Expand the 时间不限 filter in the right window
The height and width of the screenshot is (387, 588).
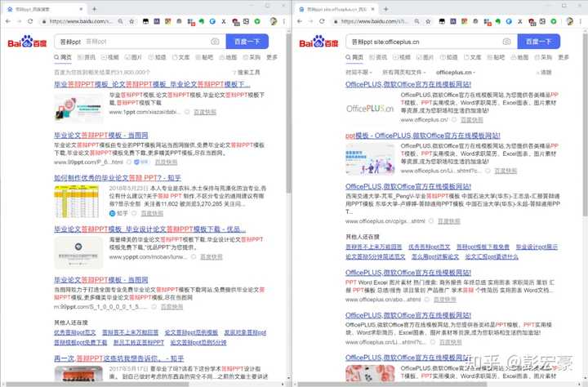[x=359, y=72]
